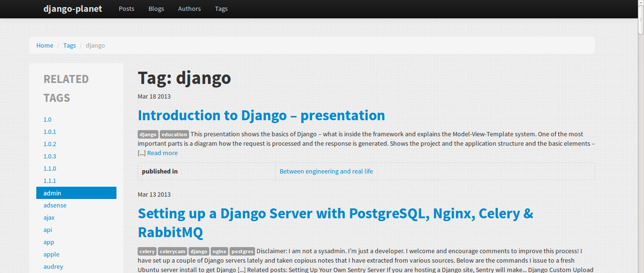Open the audrey related tag
The width and height of the screenshot is (644, 273).
[x=76, y=266]
